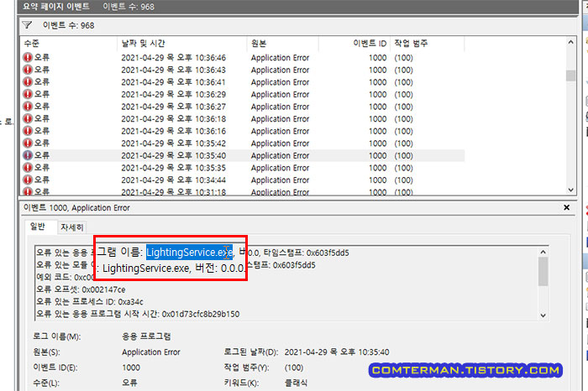Viewport: 588px width, 391px height.
Task: Open the 일반 tab
Action: (x=38, y=227)
